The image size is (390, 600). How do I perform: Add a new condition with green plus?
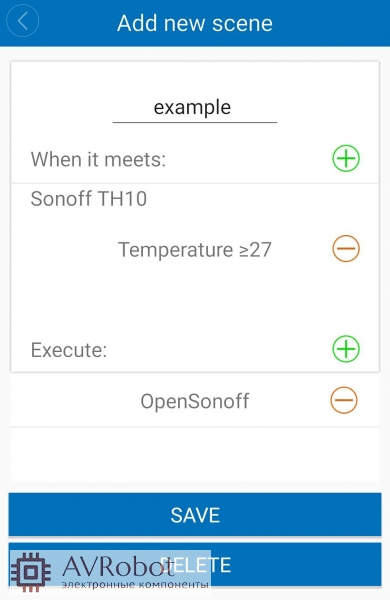click(346, 158)
